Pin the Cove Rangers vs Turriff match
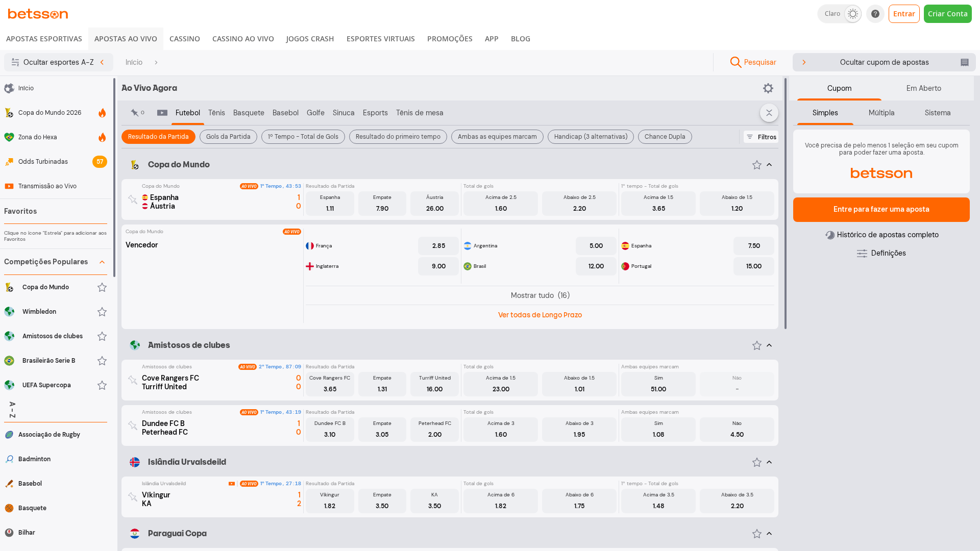980x551 pixels. point(133,380)
